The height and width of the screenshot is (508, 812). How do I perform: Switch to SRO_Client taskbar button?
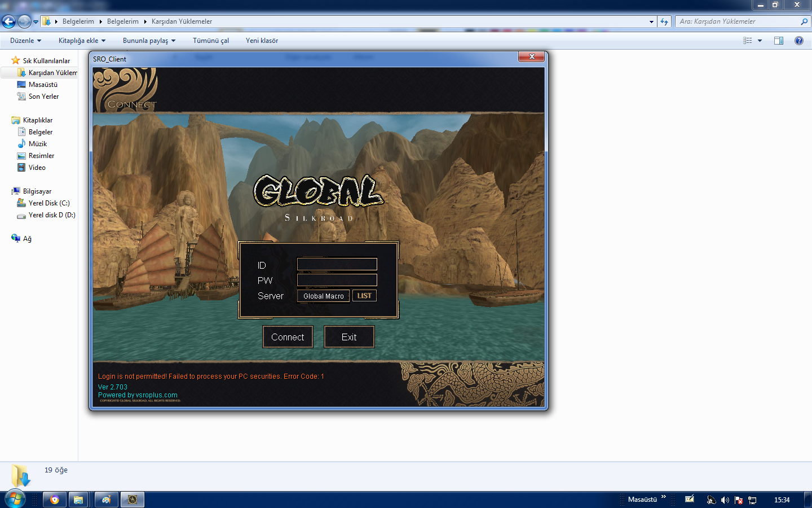[133, 500]
